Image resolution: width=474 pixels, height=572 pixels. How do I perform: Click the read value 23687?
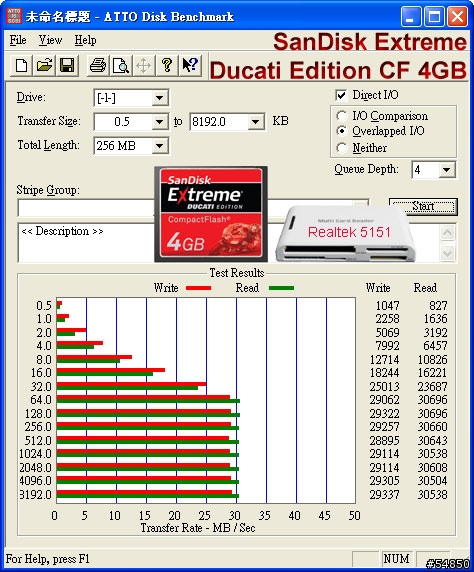click(432, 386)
